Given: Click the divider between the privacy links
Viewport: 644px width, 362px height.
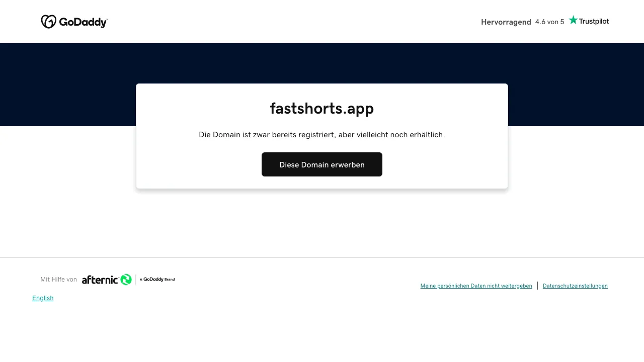Looking at the screenshot, I should (537, 285).
